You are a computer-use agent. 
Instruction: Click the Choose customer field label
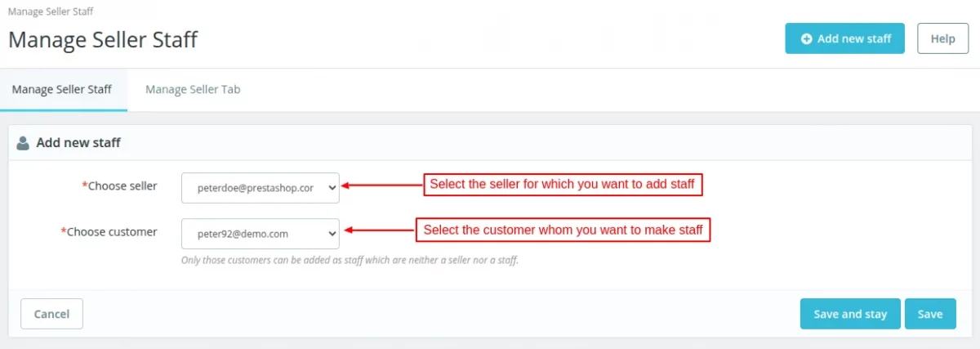[x=112, y=232]
